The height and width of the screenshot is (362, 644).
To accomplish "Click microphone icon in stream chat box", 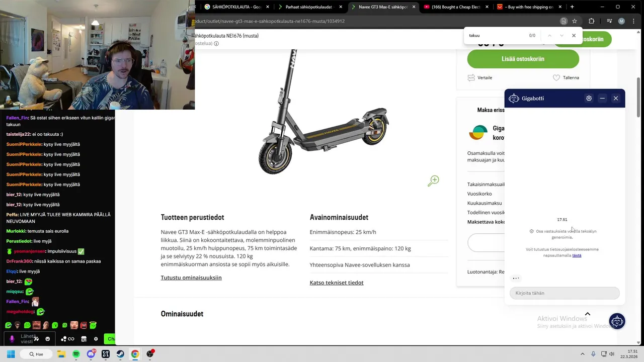I will 12,339.
